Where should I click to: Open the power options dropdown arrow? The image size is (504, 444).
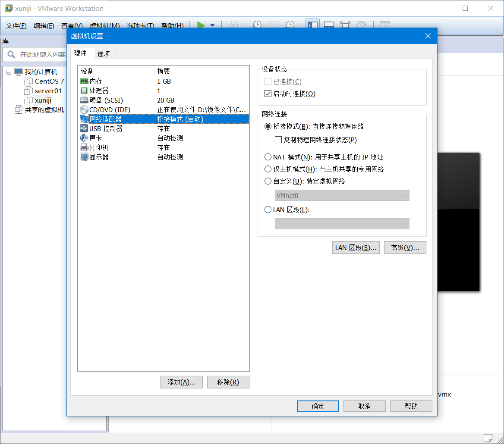tap(212, 25)
